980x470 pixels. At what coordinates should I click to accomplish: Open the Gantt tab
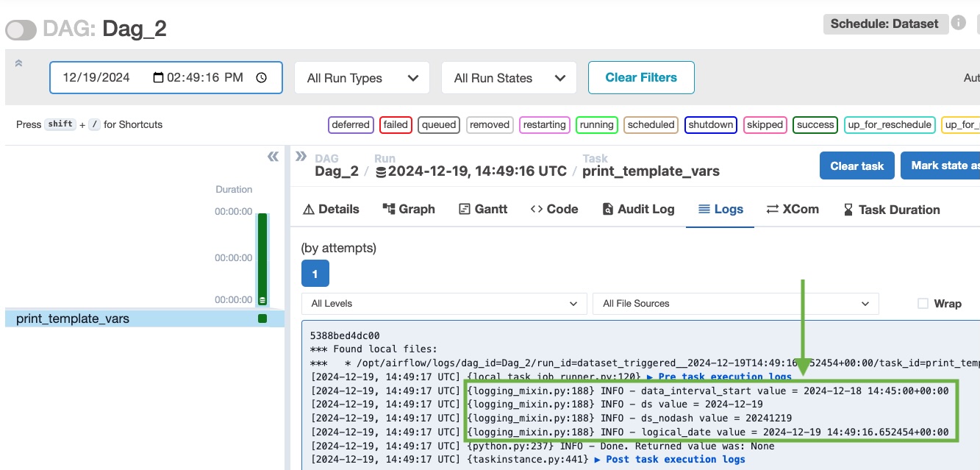pos(483,210)
